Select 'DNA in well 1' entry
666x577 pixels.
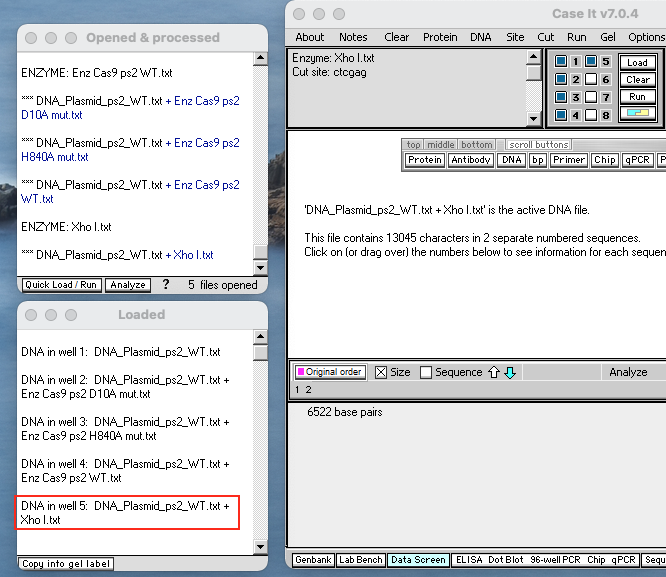[121, 352]
